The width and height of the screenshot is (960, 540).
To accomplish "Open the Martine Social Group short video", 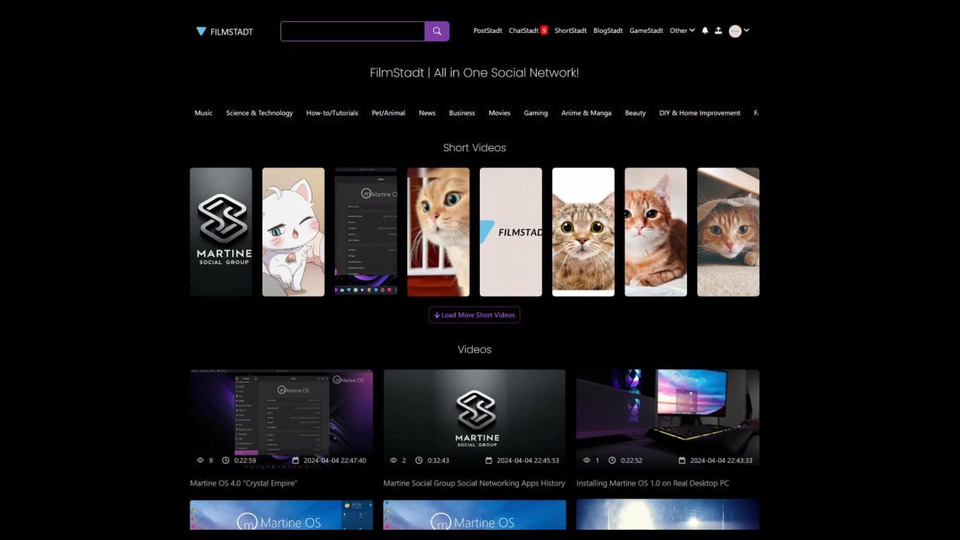I will [x=221, y=232].
